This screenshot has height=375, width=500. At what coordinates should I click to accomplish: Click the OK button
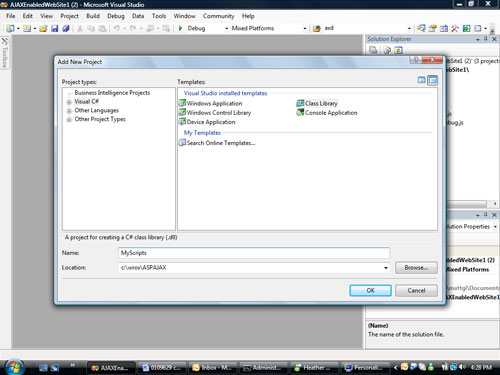click(370, 290)
